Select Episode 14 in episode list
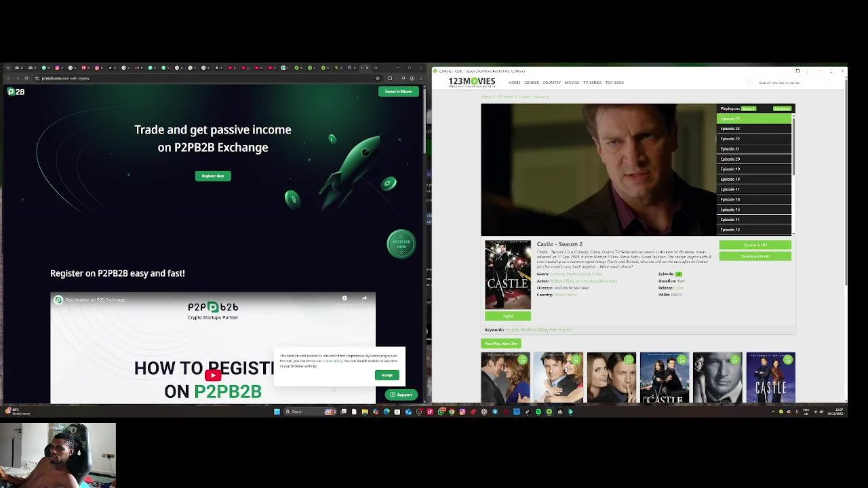This screenshot has height=488, width=868. click(x=754, y=220)
